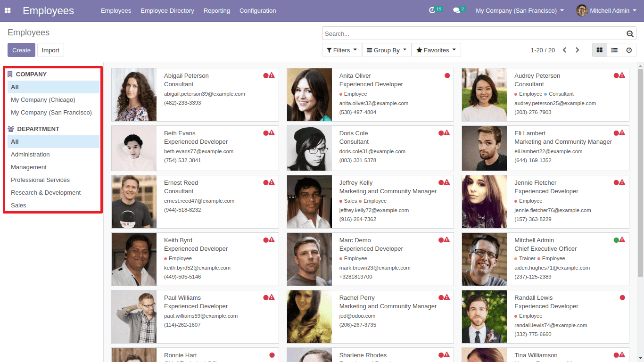Click warning triangle on Marc Demo card
The width and height of the screenshot is (644, 362).
447,240
